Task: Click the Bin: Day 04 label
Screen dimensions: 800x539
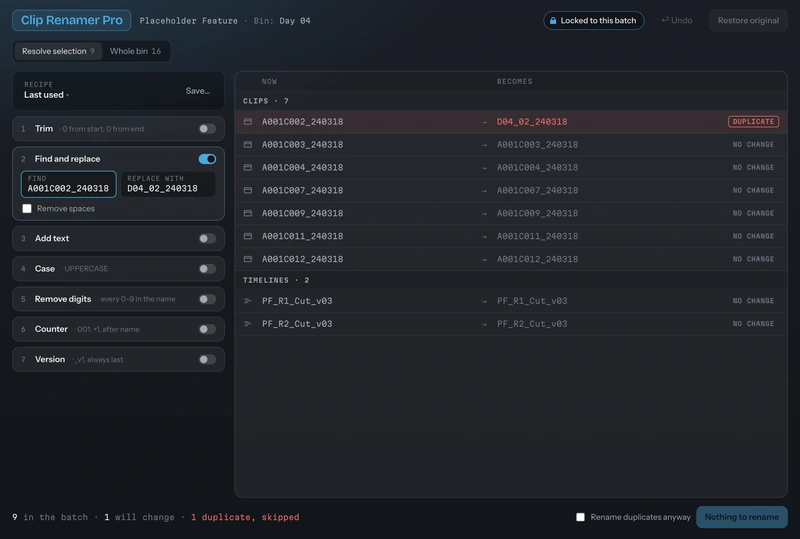Action: [x=282, y=21]
